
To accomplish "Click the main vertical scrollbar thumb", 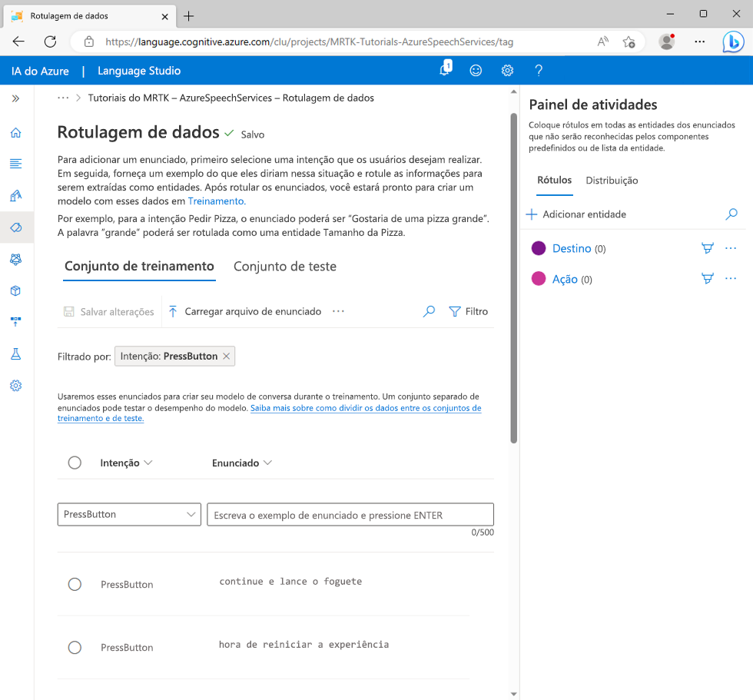I will (514, 278).
